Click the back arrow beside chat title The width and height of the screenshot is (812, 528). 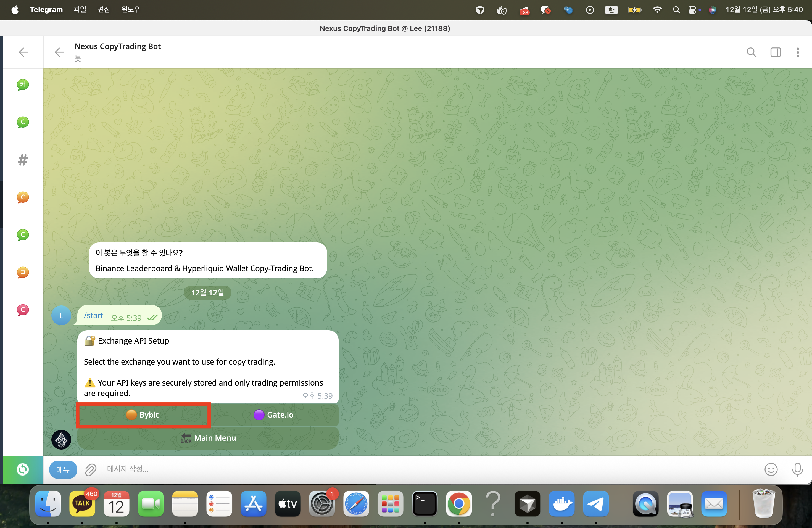(x=59, y=52)
